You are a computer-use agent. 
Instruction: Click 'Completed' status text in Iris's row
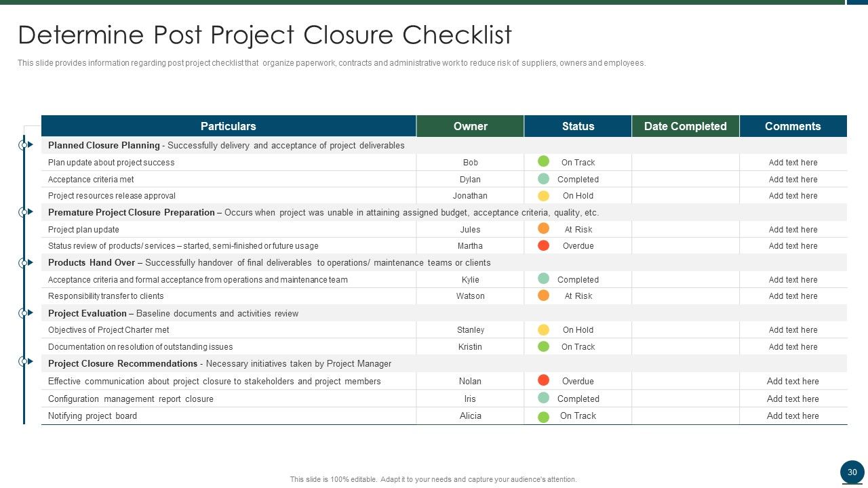(x=578, y=399)
